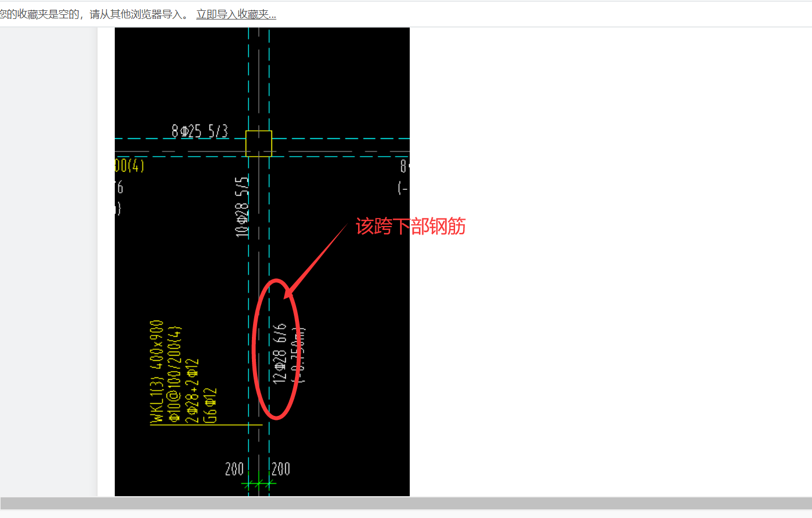Click the yellow column square at the intersection
The width and height of the screenshot is (812, 518).
click(259, 143)
